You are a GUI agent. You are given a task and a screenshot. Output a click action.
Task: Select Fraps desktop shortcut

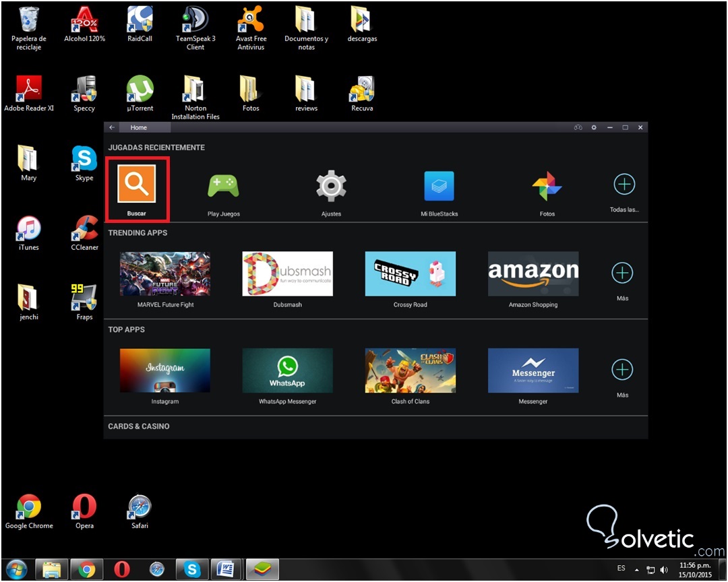pos(84,302)
